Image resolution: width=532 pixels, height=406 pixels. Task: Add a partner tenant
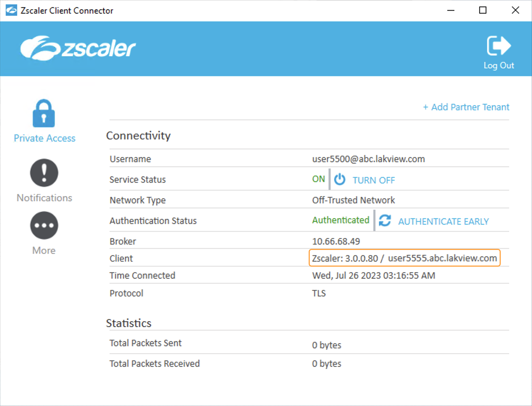click(x=466, y=107)
